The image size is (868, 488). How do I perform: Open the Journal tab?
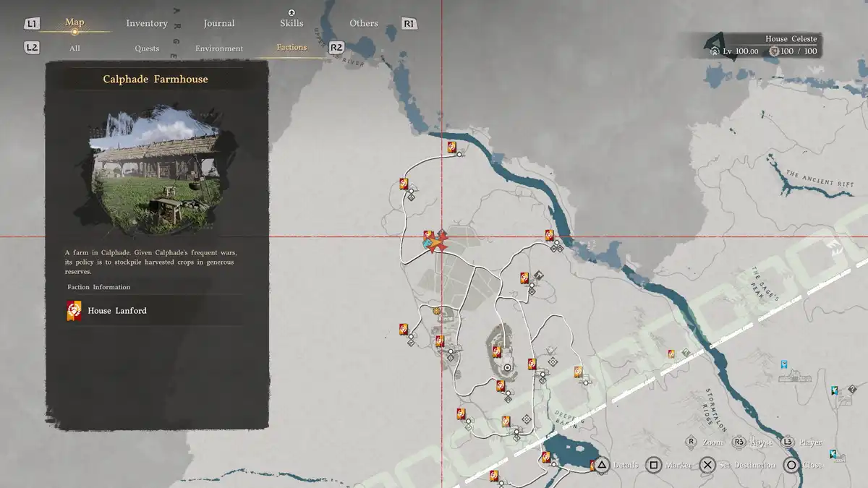(218, 23)
